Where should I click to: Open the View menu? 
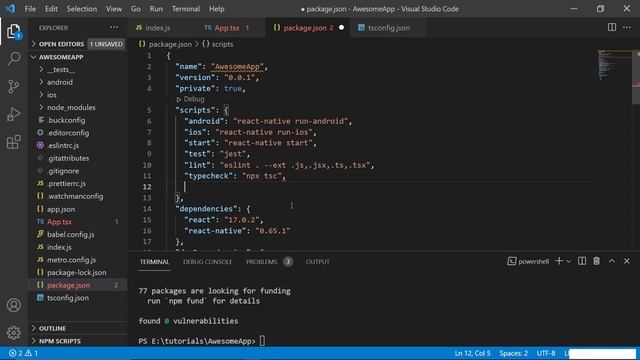pos(113,9)
